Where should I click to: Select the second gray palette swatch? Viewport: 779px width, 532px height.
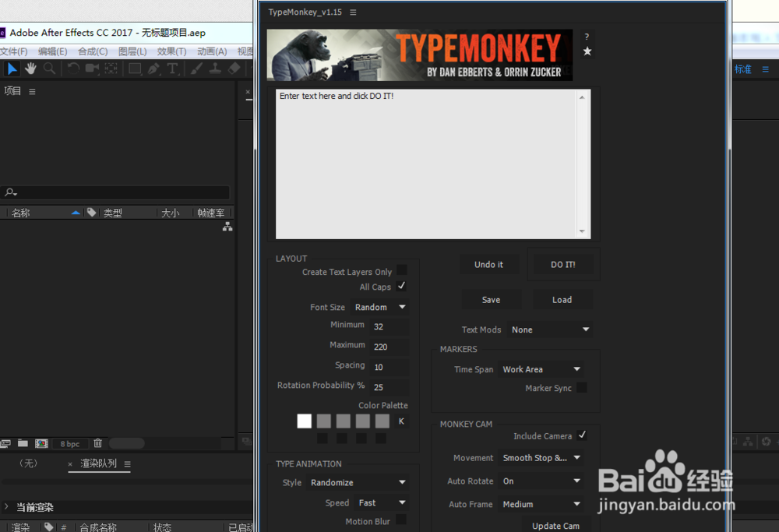click(x=344, y=421)
